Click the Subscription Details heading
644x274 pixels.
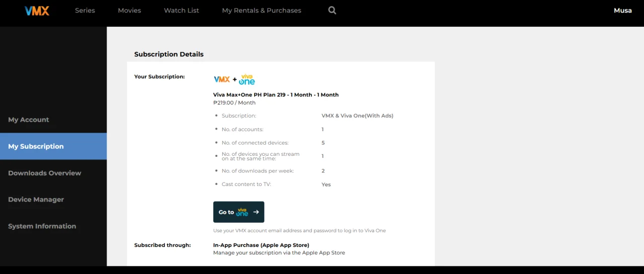(x=169, y=54)
